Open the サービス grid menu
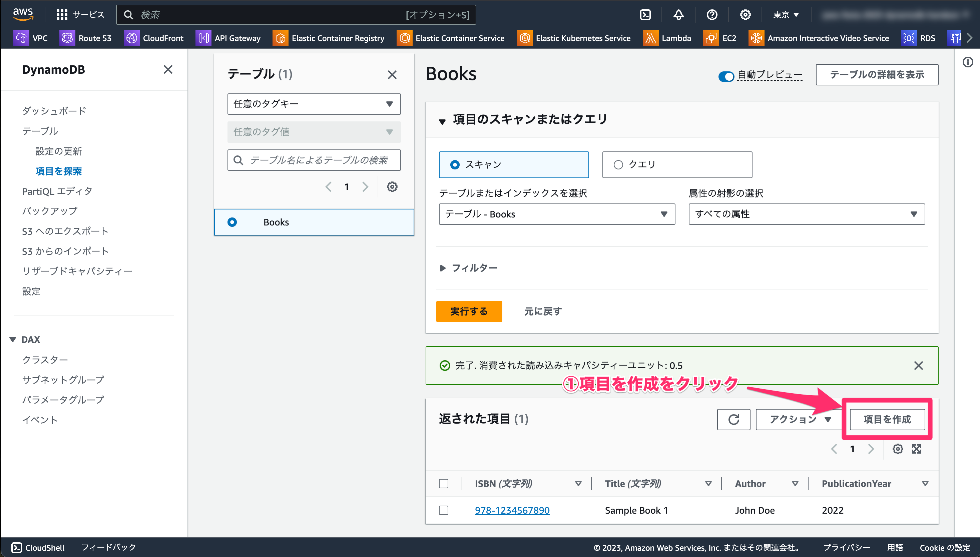The width and height of the screenshot is (980, 557). click(x=80, y=15)
